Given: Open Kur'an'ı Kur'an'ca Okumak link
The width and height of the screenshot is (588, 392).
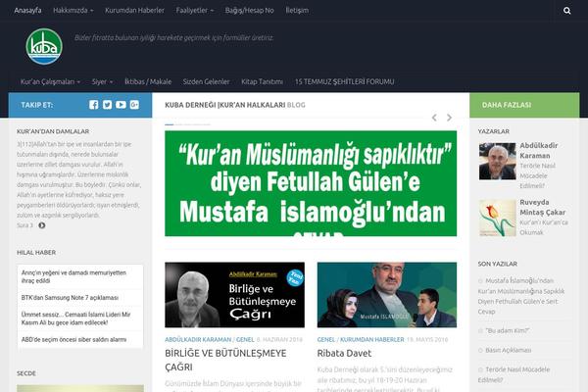Looking at the screenshot, I should pos(544,227).
